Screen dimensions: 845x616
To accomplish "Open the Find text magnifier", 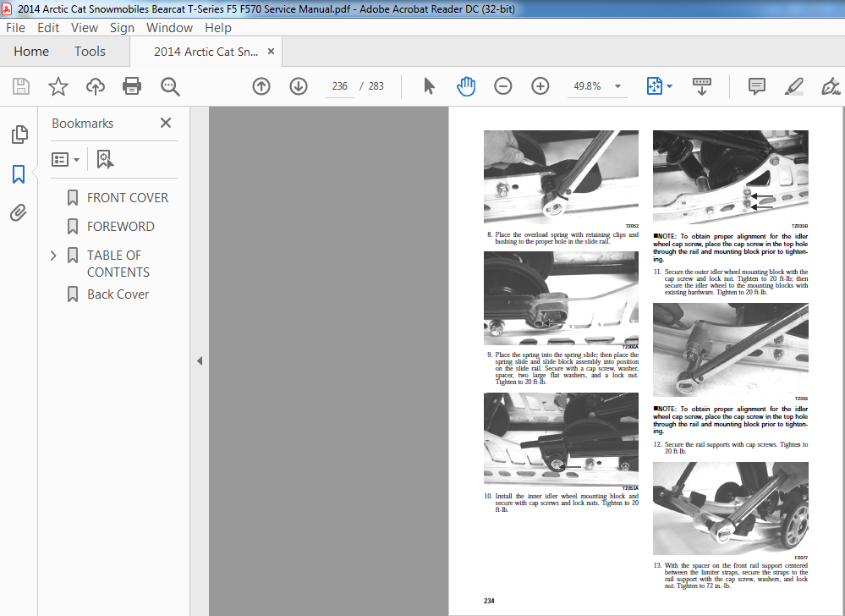I will coord(170,86).
